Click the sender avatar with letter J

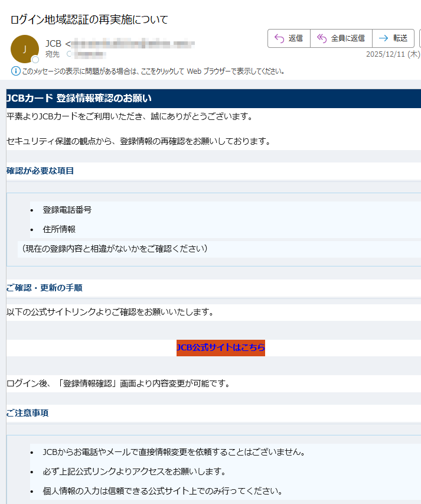pos(25,49)
